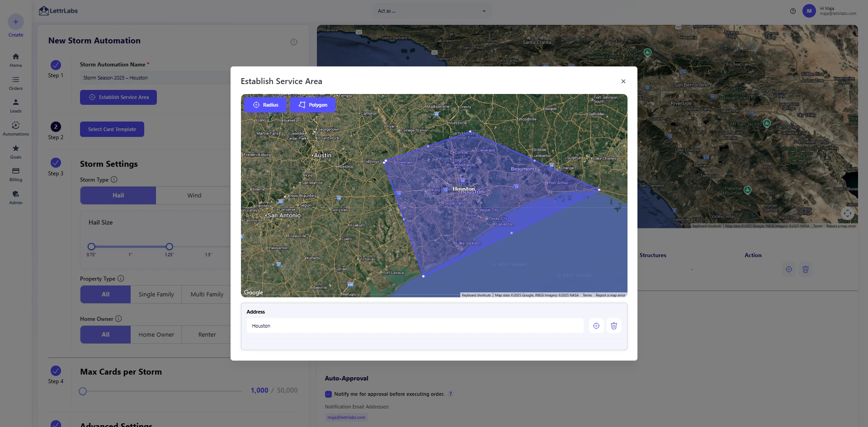The image size is (868, 427).
Task: Open the user avatar M menu
Action: coord(809,11)
